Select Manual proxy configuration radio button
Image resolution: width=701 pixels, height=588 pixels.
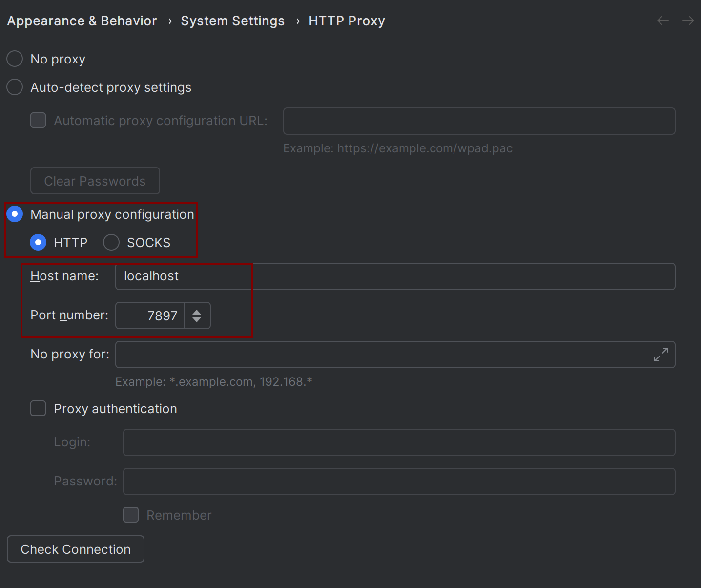coord(15,214)
